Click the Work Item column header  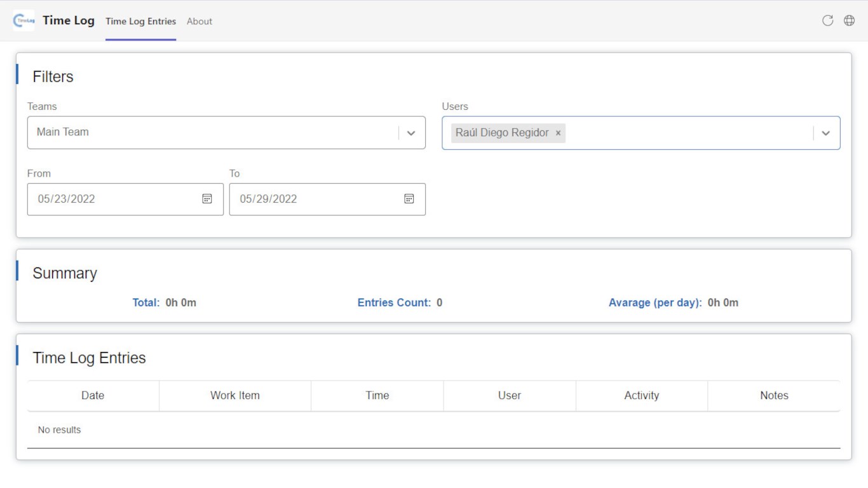pos(235,395)
